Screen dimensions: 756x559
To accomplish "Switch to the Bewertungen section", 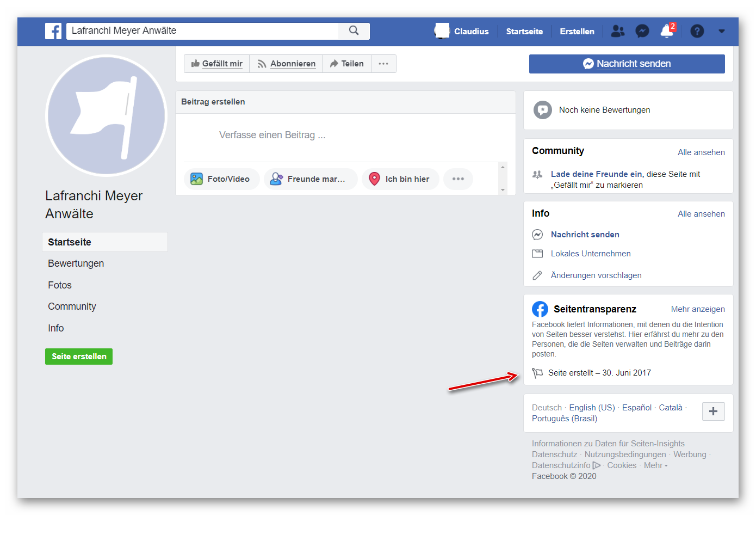I will pos(76,263).
